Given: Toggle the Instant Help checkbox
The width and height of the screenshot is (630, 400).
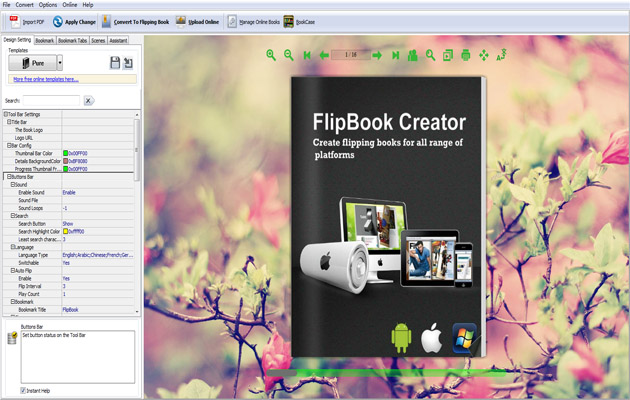Looking at the screenshot, I should 23,390.
